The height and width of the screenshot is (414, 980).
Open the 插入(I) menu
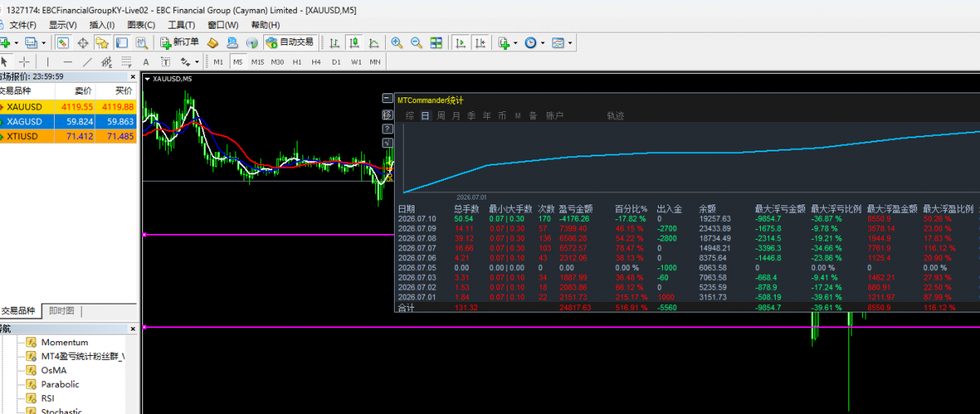click(x=102, y=25)
